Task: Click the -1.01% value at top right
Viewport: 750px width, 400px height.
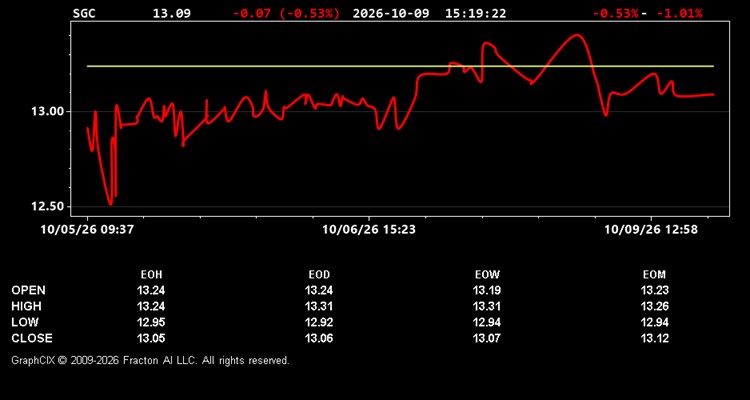Action: (680, 13)
